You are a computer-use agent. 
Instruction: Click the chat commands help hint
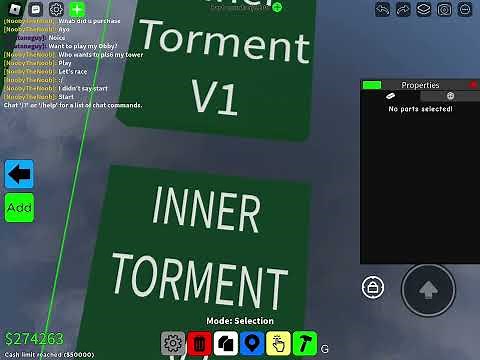73,105
